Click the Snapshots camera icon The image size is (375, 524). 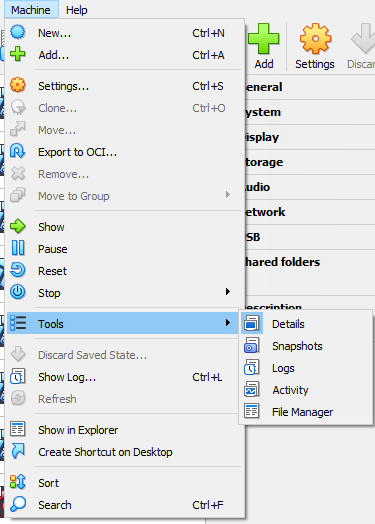click(252, 346)
